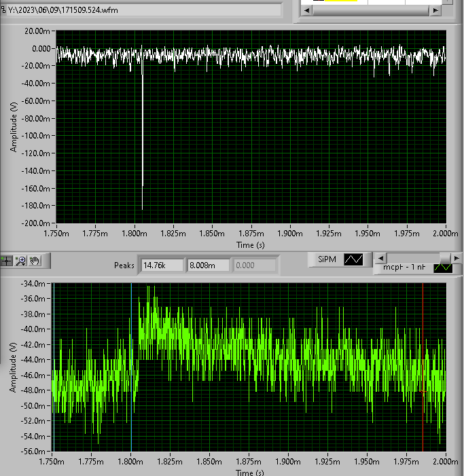
Task: Click the plot legend scrollbar thumb
Action: [444, 259]
